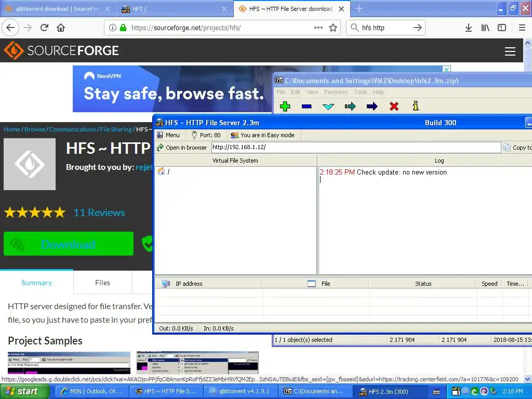
Task: Open the page actions three-dots menu
Action: click(x=318, y=28)
